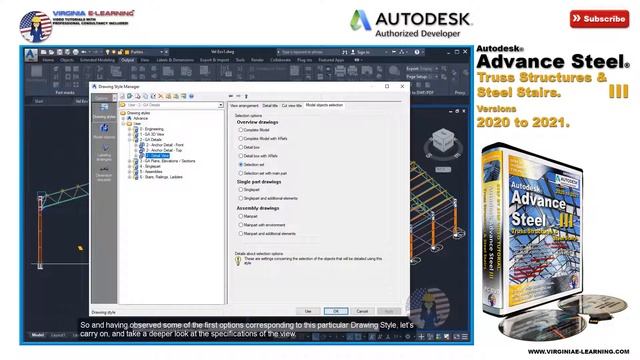
Task: Click the Cancel button
Action: (362, 311)
